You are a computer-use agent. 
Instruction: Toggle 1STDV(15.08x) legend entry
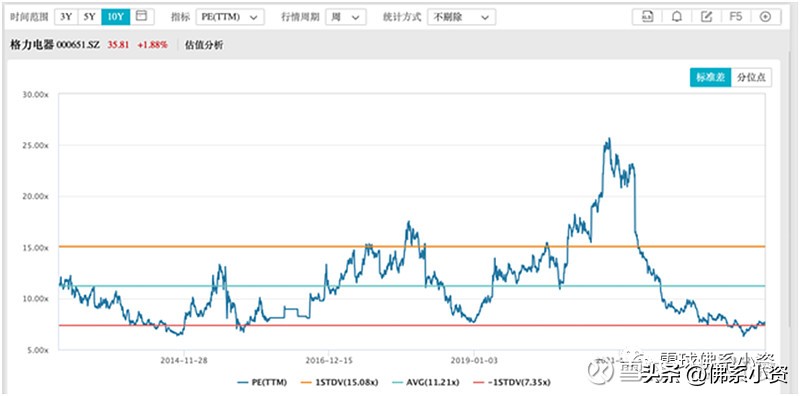(340, 382)
